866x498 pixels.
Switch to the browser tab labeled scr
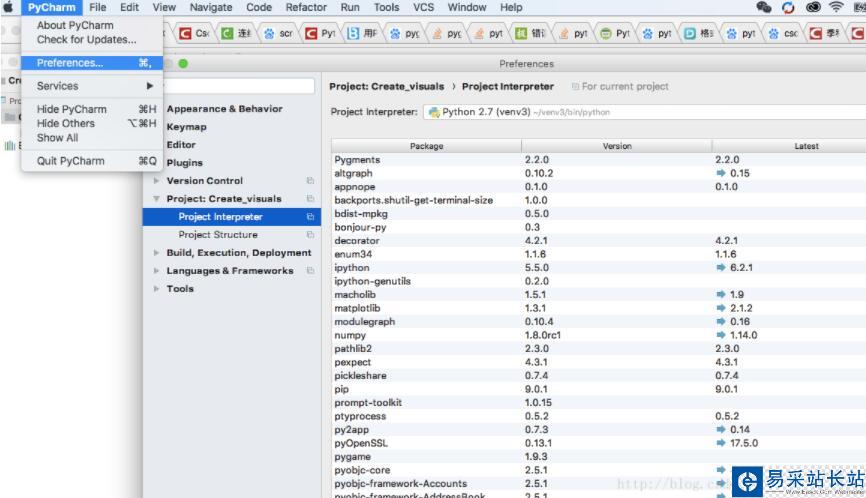[x=279, y=34]
